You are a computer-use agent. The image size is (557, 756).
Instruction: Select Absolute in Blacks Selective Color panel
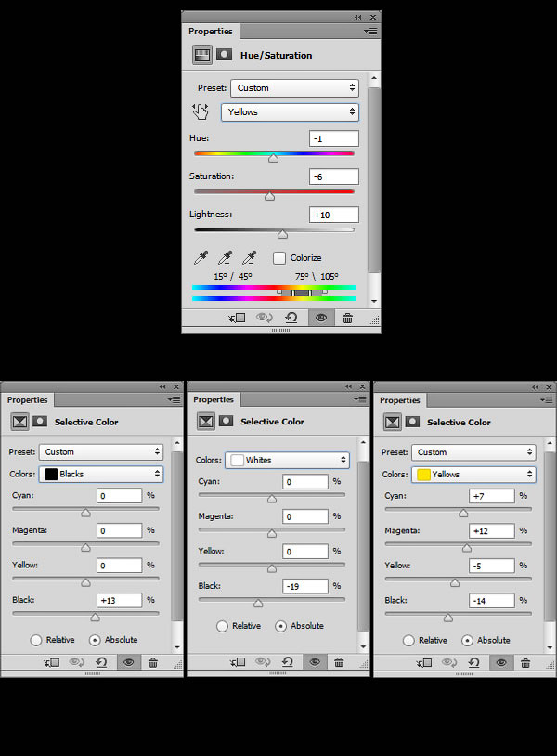95,640
